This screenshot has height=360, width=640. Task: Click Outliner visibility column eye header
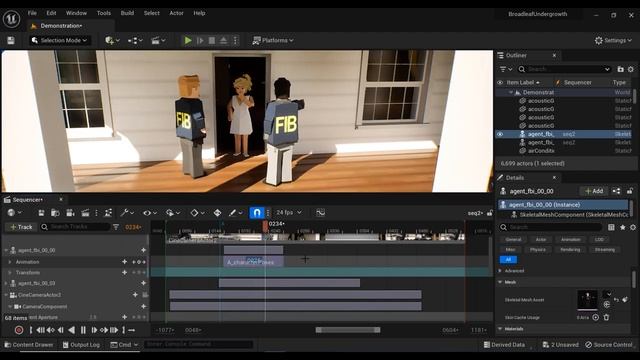[500, 82]
